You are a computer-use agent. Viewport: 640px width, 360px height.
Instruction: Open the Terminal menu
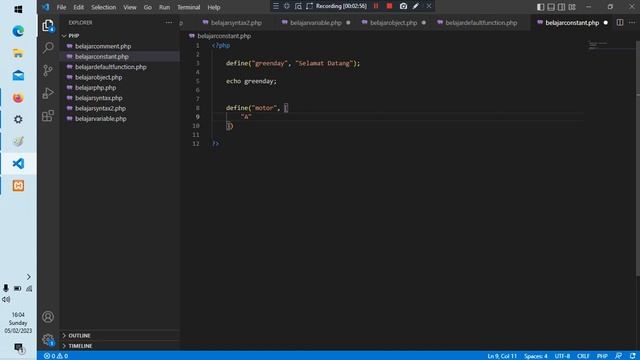coord(189,7)
